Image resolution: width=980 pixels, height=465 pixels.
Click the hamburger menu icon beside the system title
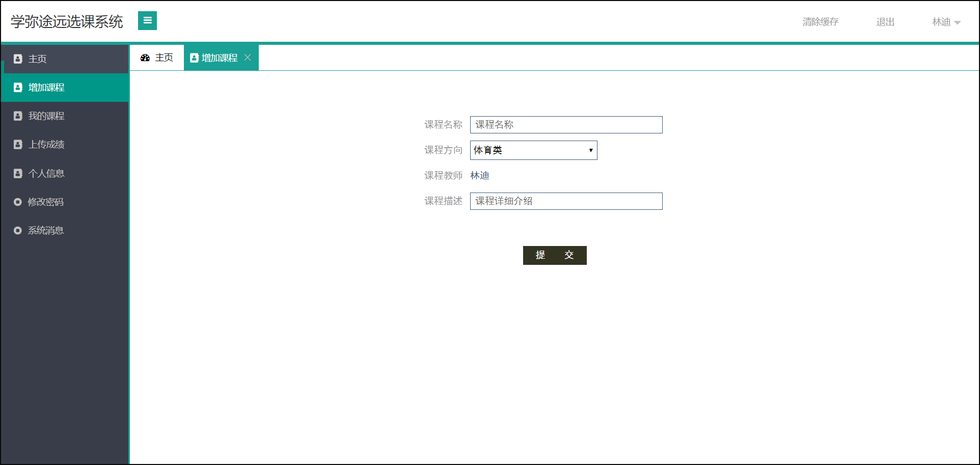(147, 21)
